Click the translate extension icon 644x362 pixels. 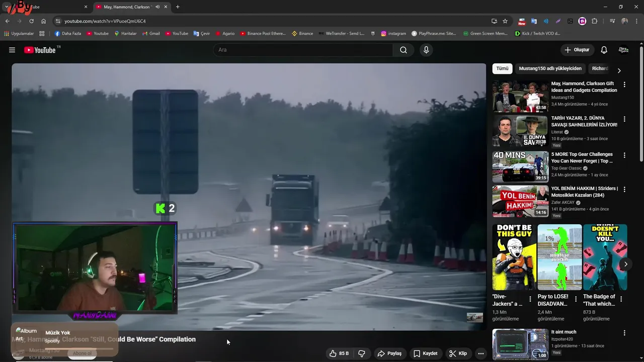pyautogui.click(x=534, y=21)
